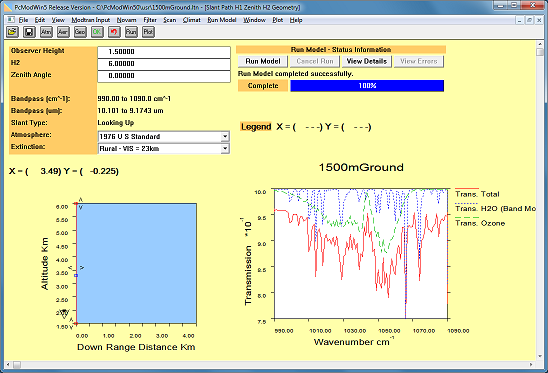Viewport: 548px width, 373px height.
Task: Click the vertical scrollbar thumb at top
Action: 540,52
